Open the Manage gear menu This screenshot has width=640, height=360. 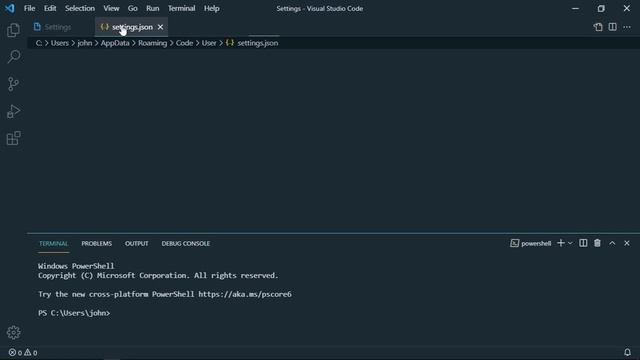13,333
